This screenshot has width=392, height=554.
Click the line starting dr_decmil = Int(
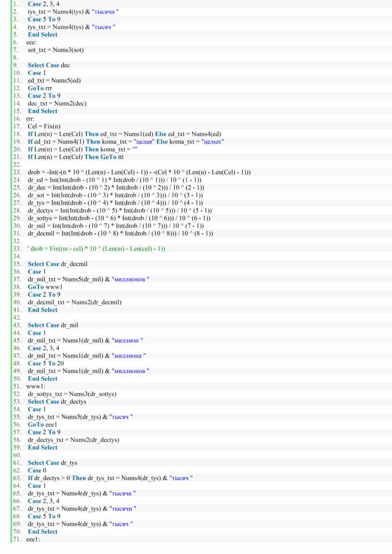click(120, 234)
